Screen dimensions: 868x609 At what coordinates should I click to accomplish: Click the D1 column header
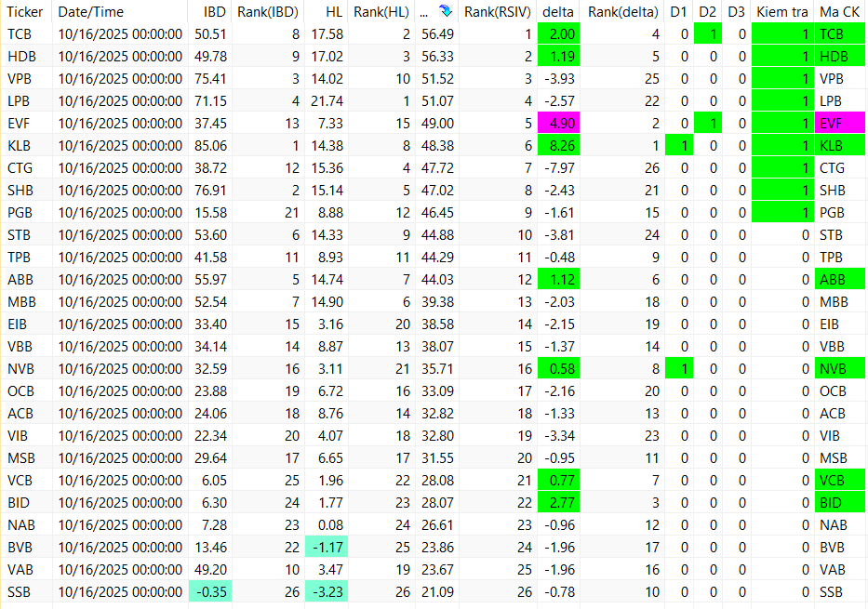pos(678,11)
